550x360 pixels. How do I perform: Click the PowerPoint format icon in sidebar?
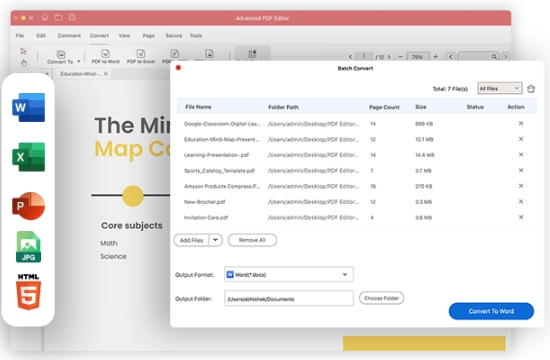click(x=28, y=206)
